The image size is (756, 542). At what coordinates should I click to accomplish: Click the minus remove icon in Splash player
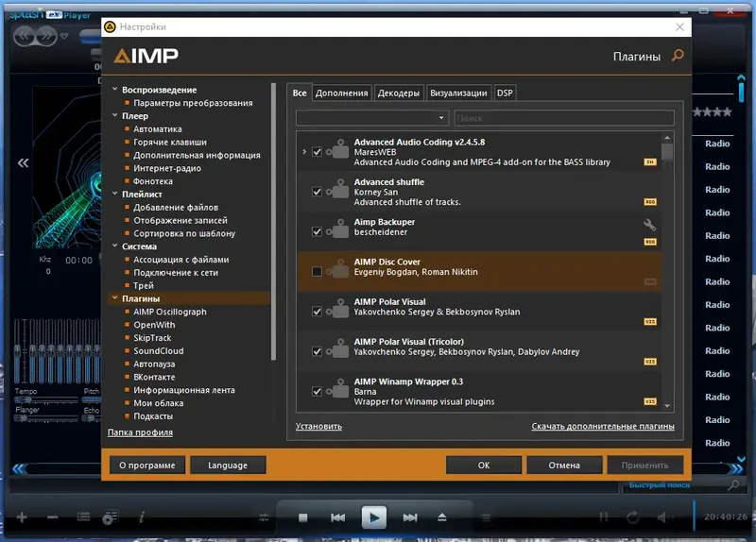point(53,517)
